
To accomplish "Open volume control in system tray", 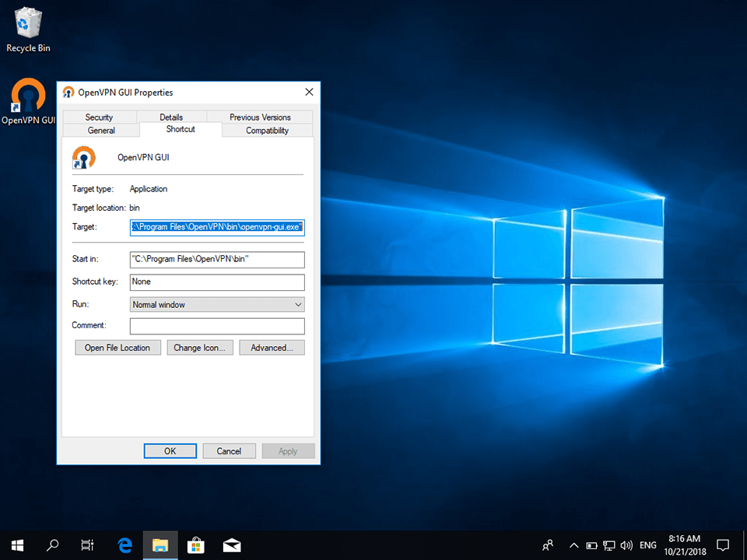I will coord(626,545).
